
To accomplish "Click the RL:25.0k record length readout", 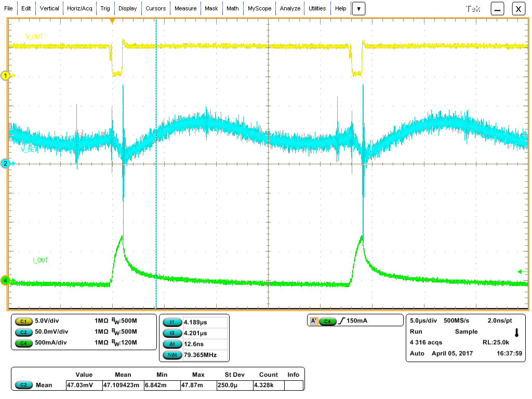I will coord(496,342).
